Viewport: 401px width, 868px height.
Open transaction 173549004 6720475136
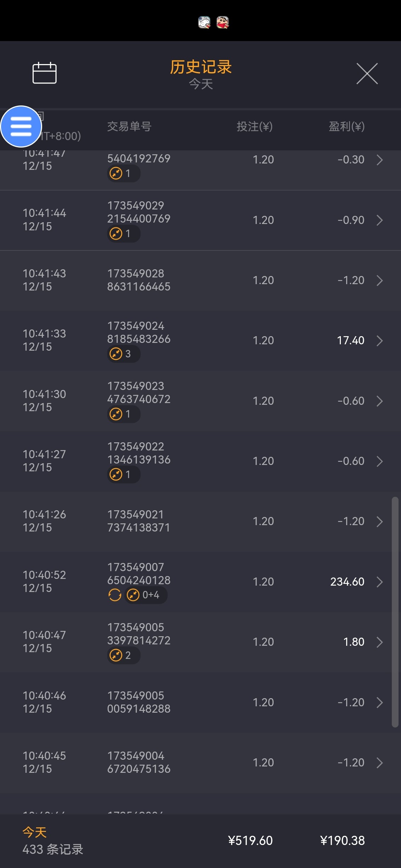(x=139, y=763)
